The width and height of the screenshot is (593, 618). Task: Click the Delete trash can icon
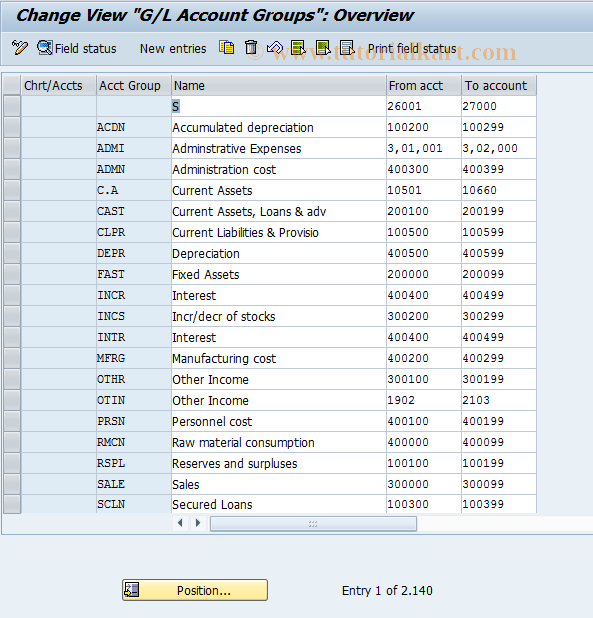[x=251, y=48]
